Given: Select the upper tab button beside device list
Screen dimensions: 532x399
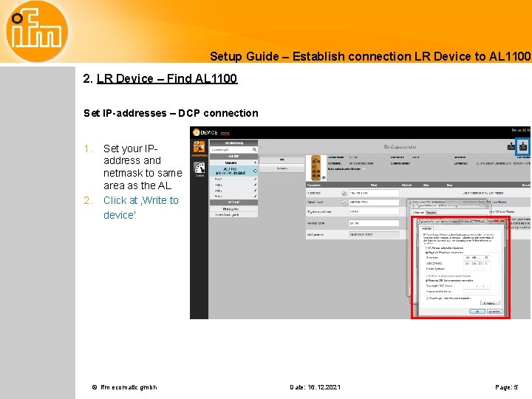Looking at the screenshot, I should point(282,159).
